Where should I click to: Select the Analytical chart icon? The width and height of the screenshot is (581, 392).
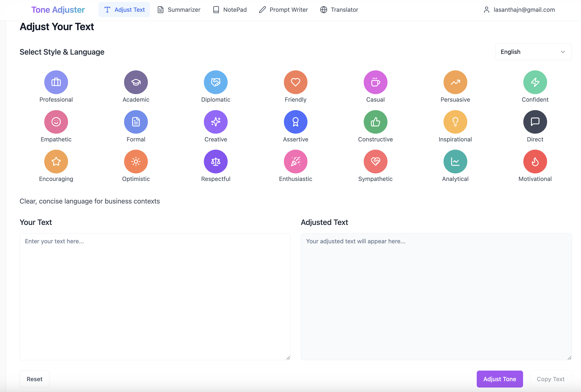coord(455,161)
